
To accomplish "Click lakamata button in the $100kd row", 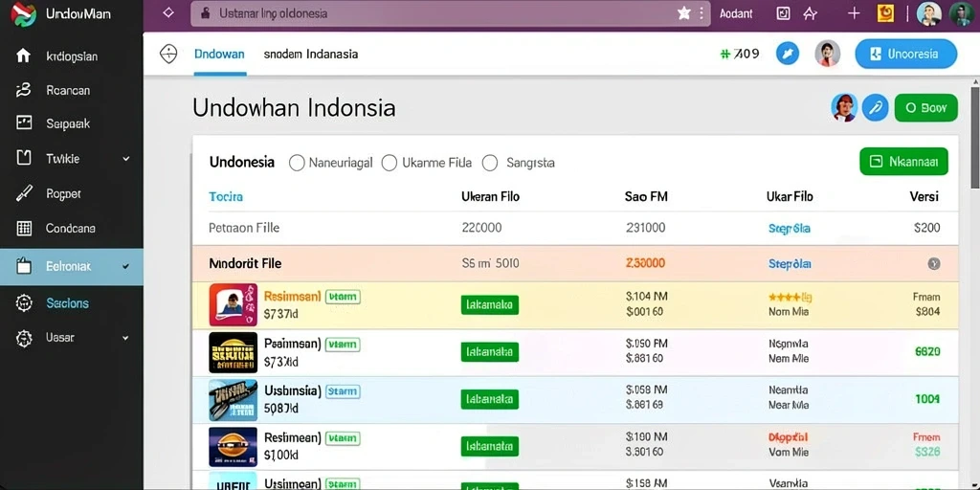I will click(489, 446).
